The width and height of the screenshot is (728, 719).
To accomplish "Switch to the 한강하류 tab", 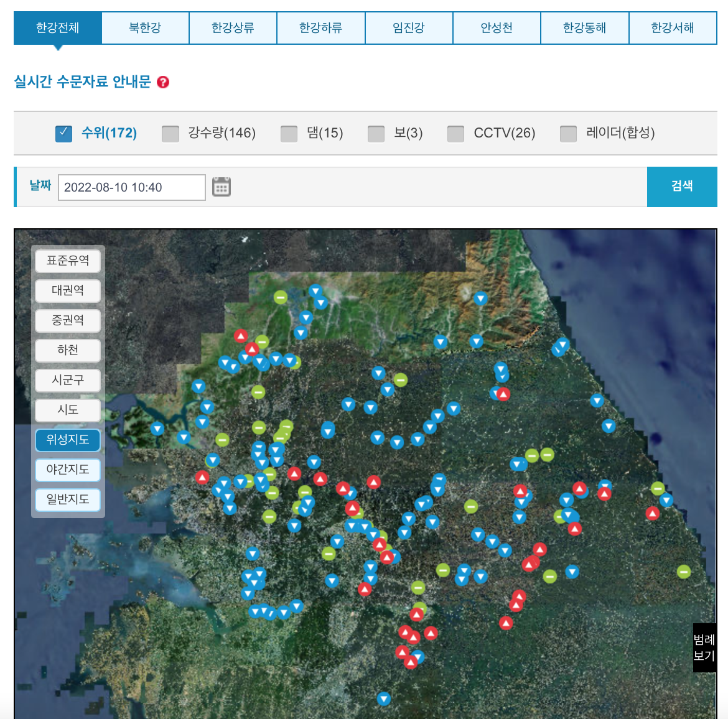I will pos(321,28).
